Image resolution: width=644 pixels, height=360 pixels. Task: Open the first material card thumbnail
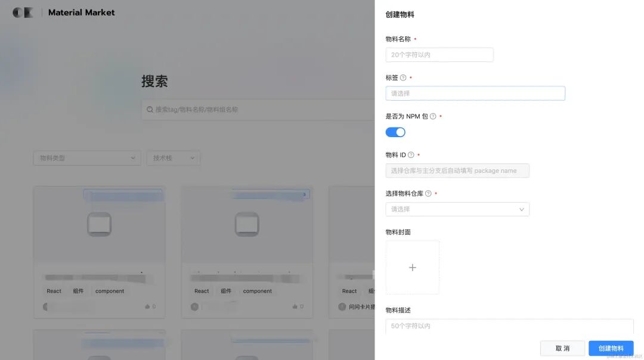click(100, 225)
